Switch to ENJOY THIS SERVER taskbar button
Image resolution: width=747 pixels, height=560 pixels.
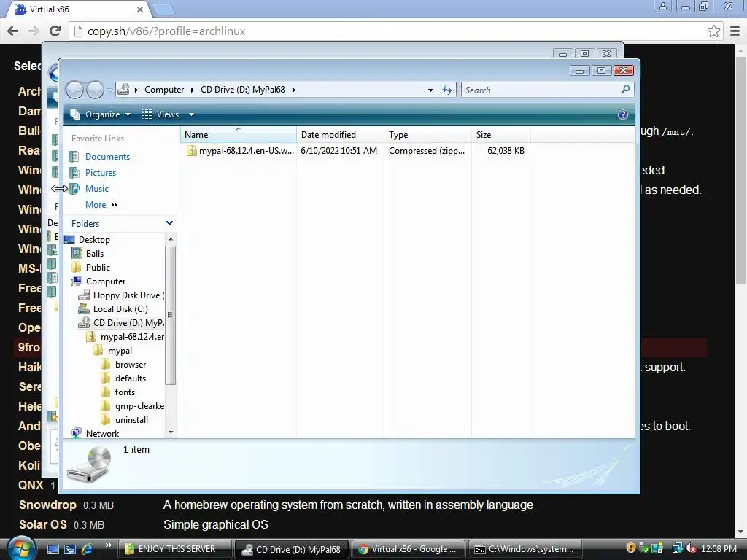pos(175,549)
